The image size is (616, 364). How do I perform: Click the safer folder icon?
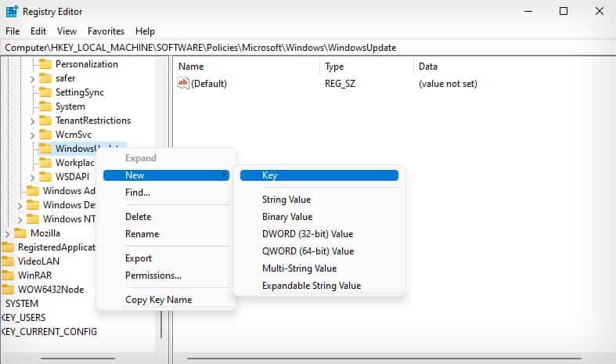(x=45, y=77)
